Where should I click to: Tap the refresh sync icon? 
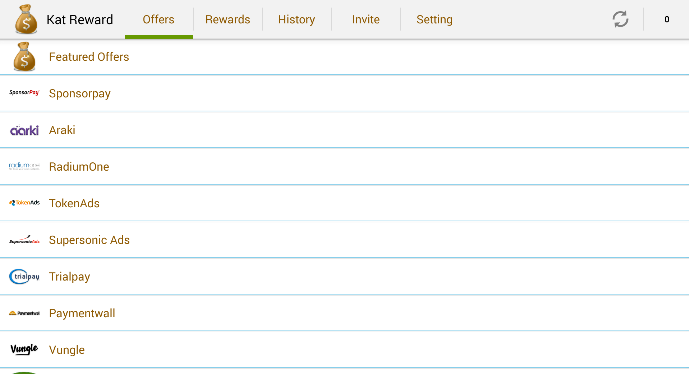point(620,19)
